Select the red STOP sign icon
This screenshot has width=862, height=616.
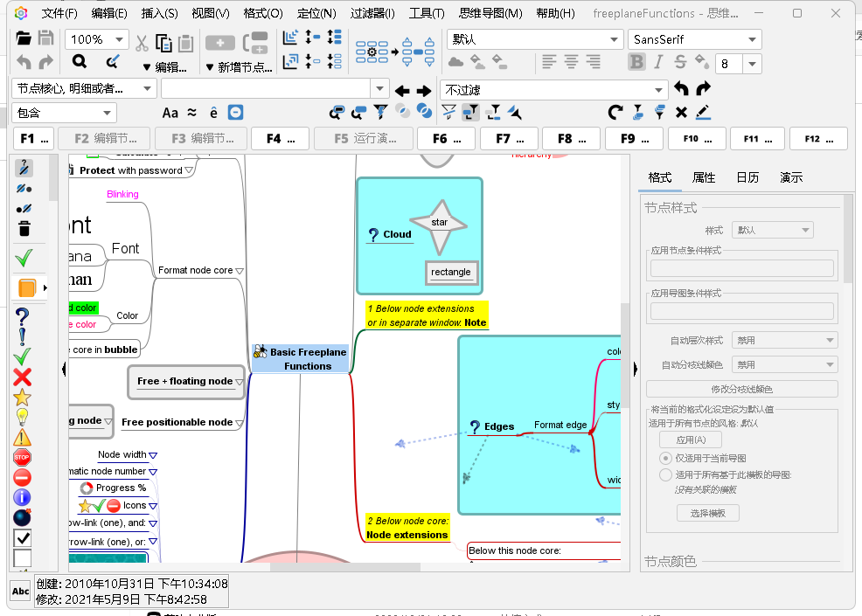point(23,457)
